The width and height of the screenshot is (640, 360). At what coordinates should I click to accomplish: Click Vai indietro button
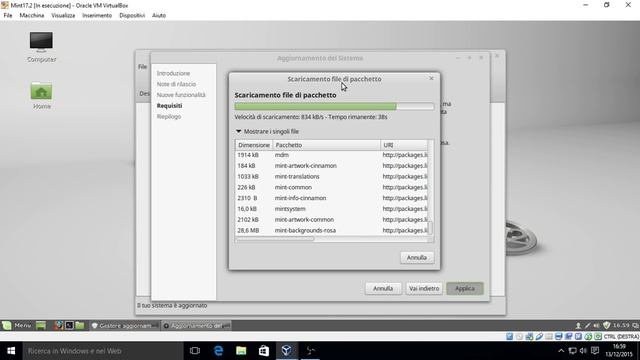coord(424,289)
